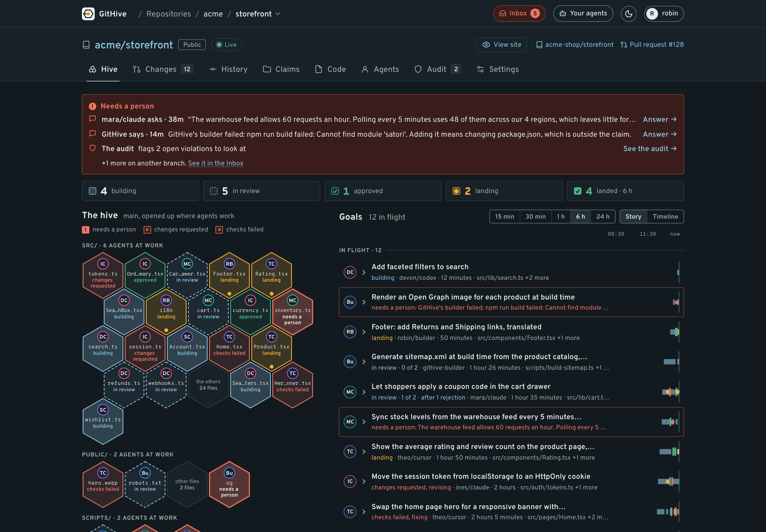Toggle dark mode moon icon
Viewport: 766px width, 532px height.
(x=628, y=14)
